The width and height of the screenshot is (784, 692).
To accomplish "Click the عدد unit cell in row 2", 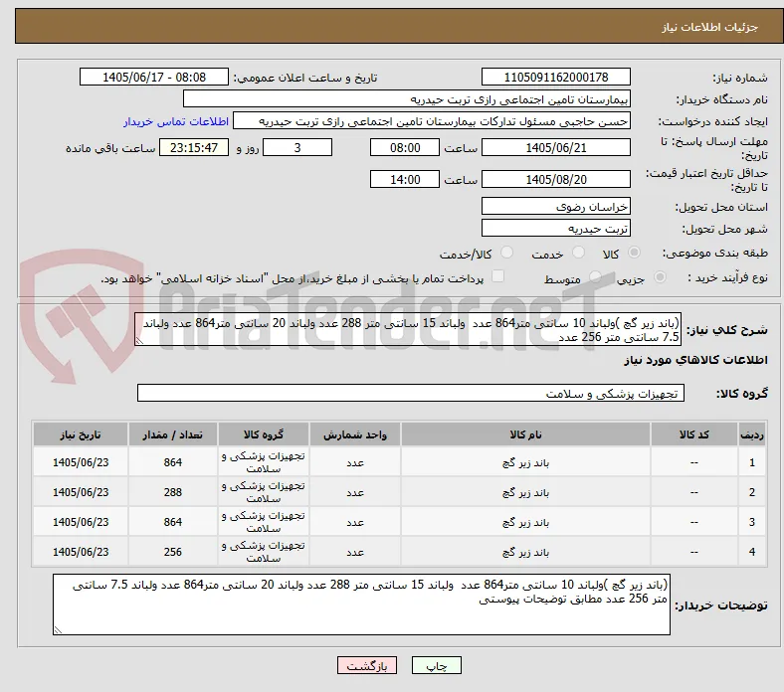I will (x=354, y=492).
